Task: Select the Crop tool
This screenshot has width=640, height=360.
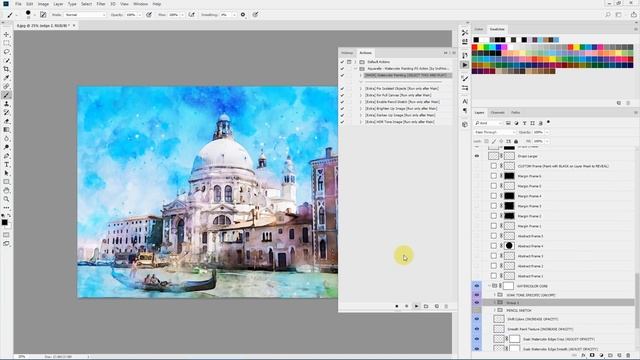Action: [6, 69]
